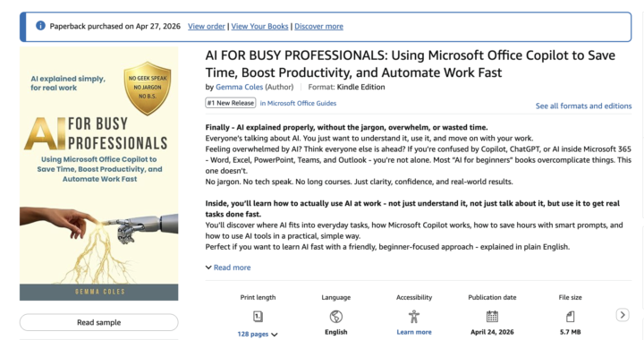Open View Your Books link
The height and width of the screenshot is (340, 644).
(259, 26)
